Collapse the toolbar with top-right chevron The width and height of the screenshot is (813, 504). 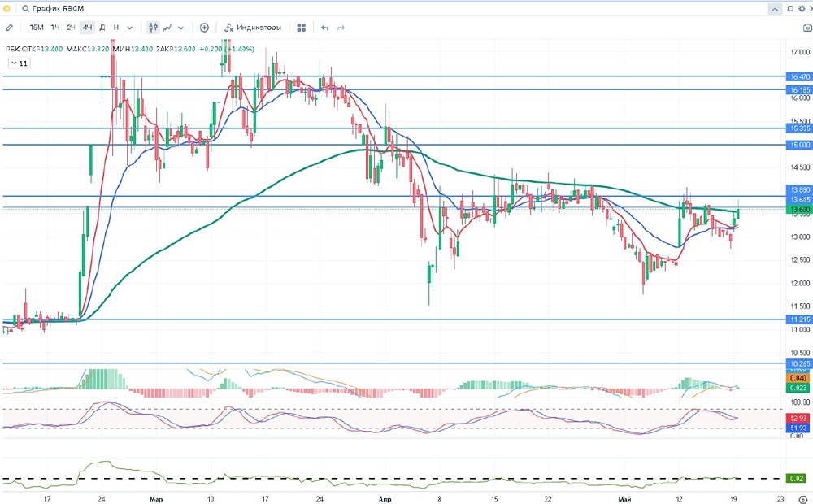775,9
